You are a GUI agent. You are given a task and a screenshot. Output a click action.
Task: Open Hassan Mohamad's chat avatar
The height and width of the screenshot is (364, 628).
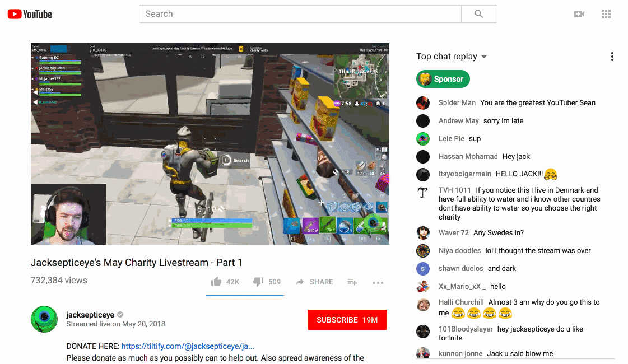[x=423, y=157]
